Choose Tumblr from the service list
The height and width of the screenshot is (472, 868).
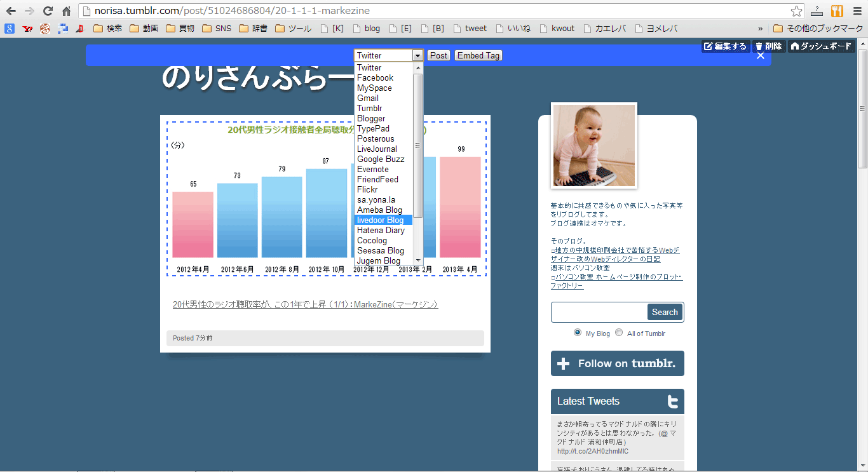[384, 109]
